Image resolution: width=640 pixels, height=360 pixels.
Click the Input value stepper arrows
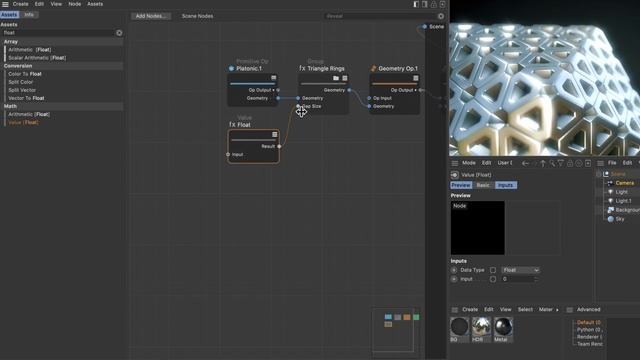pyautogui.click(x=536, y=279)
